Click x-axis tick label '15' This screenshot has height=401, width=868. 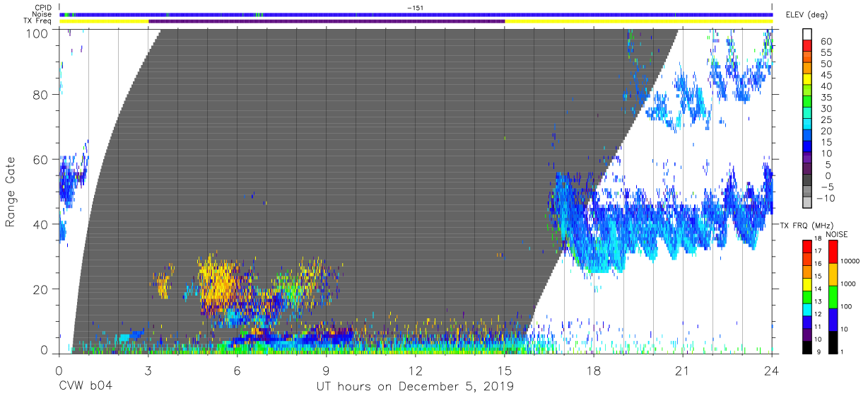click(x=505, y=371)
